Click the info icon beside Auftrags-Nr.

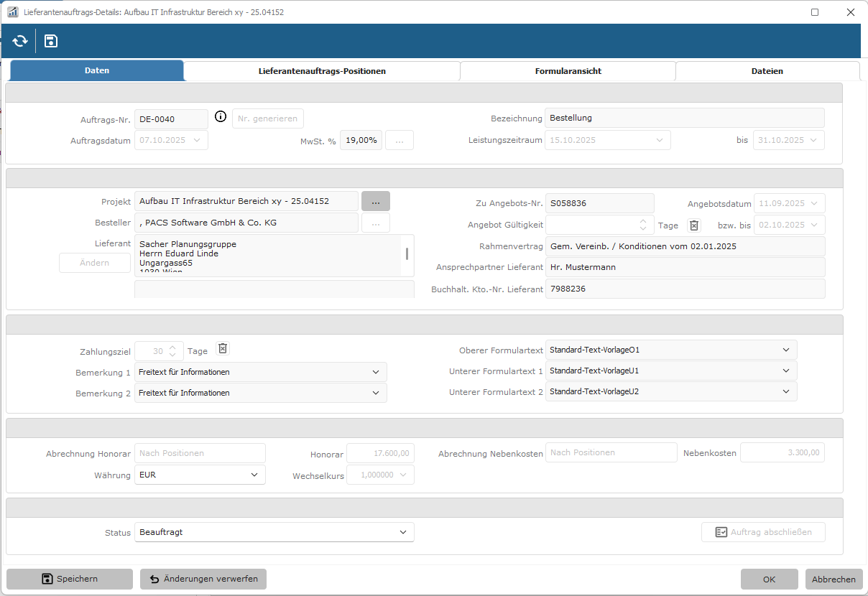(x=221, y=118)
